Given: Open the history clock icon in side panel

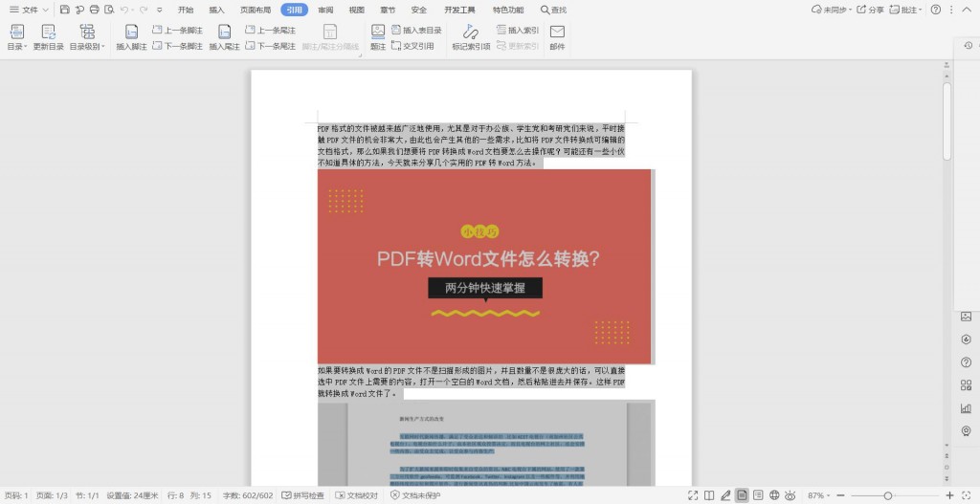Looking at the screenshot, I should (x=968, y=45).
